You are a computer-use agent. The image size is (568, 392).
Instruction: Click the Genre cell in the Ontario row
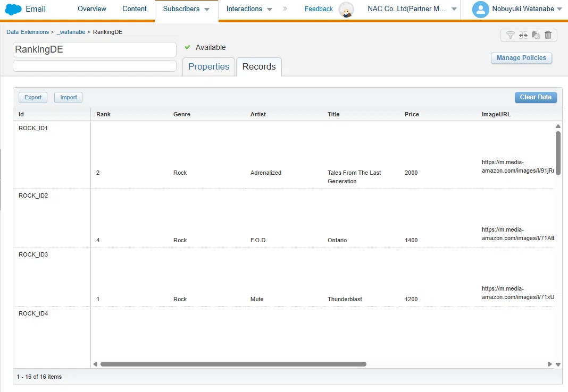[x=180, y=240]
